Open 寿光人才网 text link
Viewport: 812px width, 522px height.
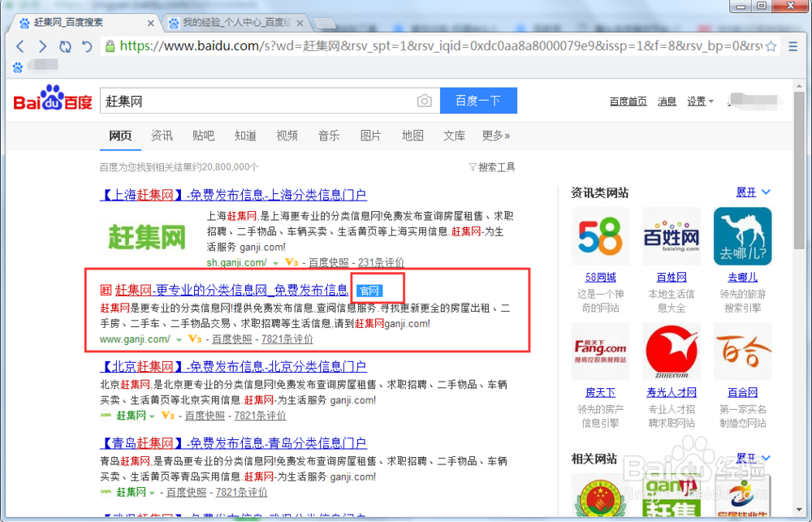pos(672,393)
